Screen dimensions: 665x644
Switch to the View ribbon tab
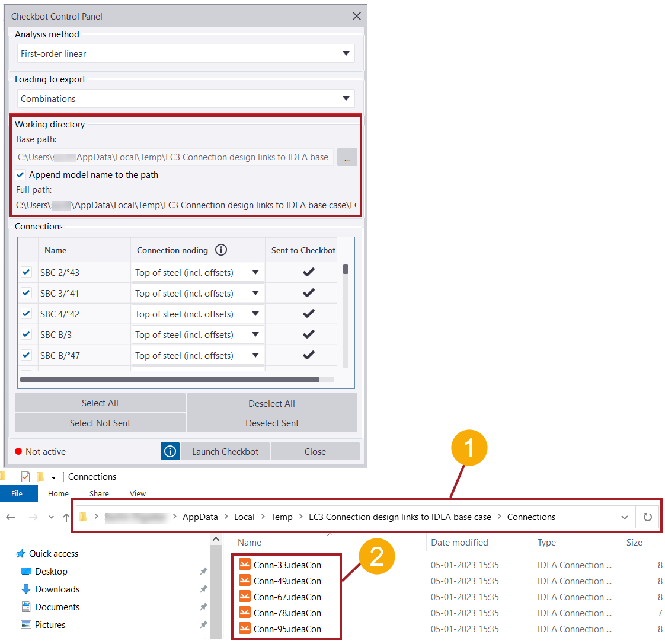[138, 493]
